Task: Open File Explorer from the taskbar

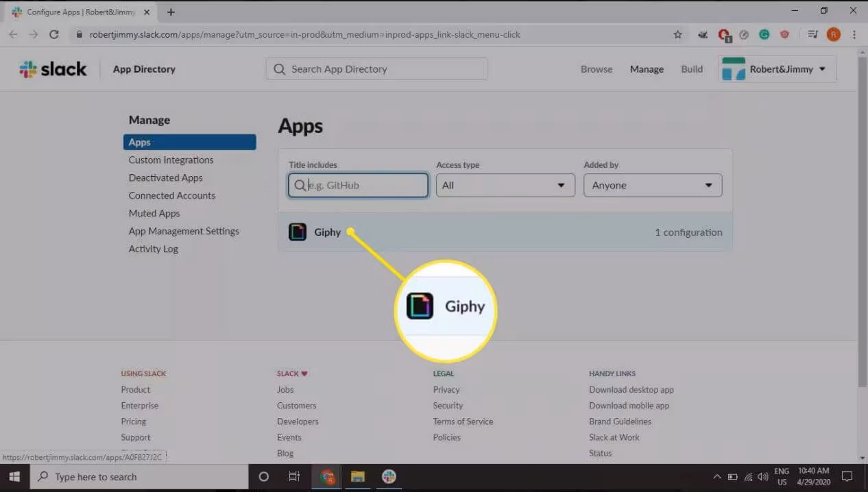Action: pyautogui.click(x=357, y=477)
